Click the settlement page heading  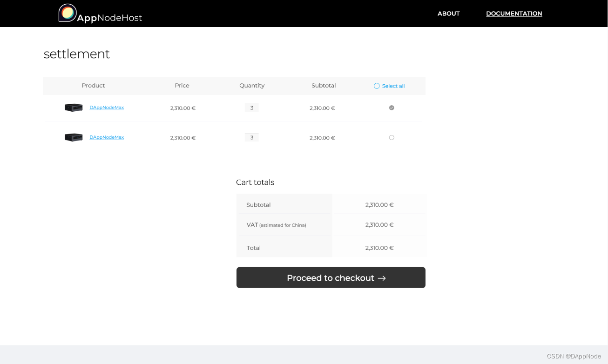[x=77, y=54]
